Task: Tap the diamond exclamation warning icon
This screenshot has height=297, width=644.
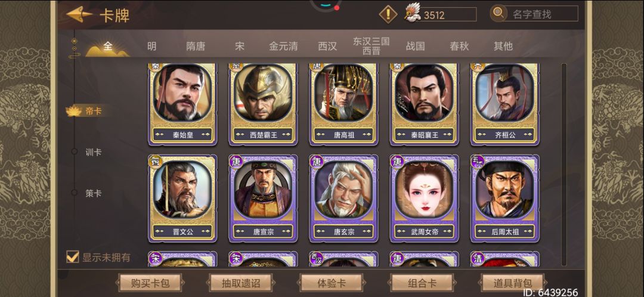Action: point(388,14)
